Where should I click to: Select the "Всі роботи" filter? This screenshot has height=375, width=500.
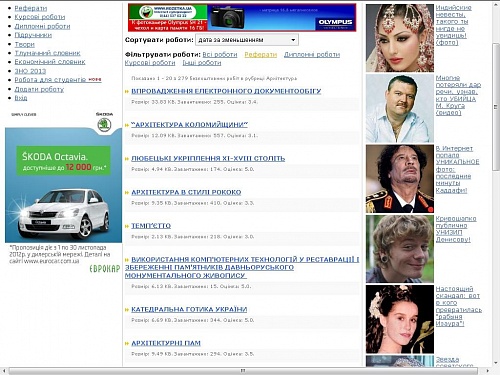tap(220, 54)
